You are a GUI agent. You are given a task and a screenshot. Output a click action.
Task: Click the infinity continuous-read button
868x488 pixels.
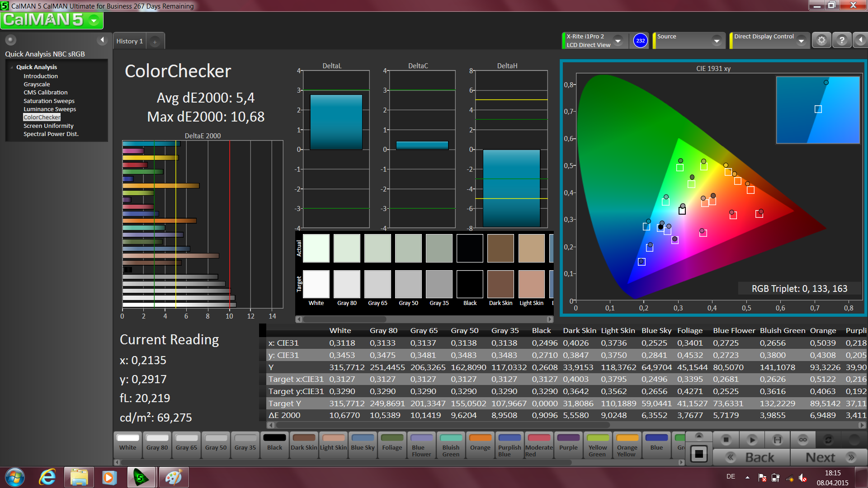[802, 440]
